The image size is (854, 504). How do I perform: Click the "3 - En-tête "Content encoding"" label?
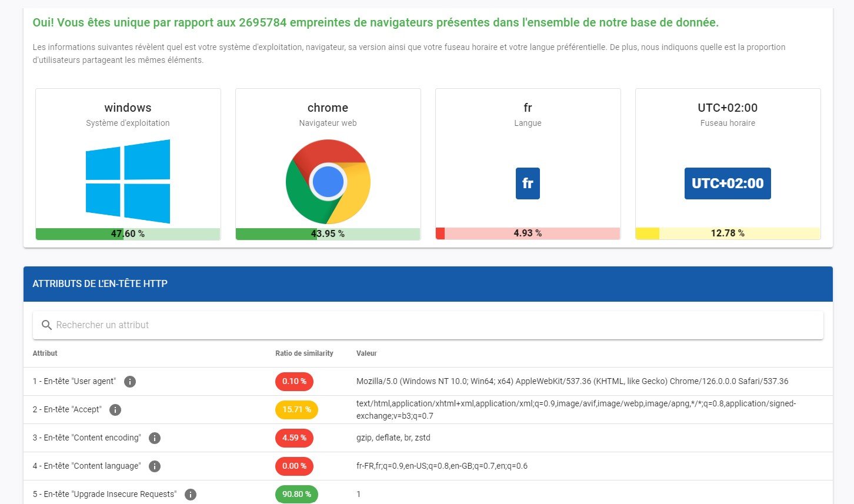tap(86, 438)
